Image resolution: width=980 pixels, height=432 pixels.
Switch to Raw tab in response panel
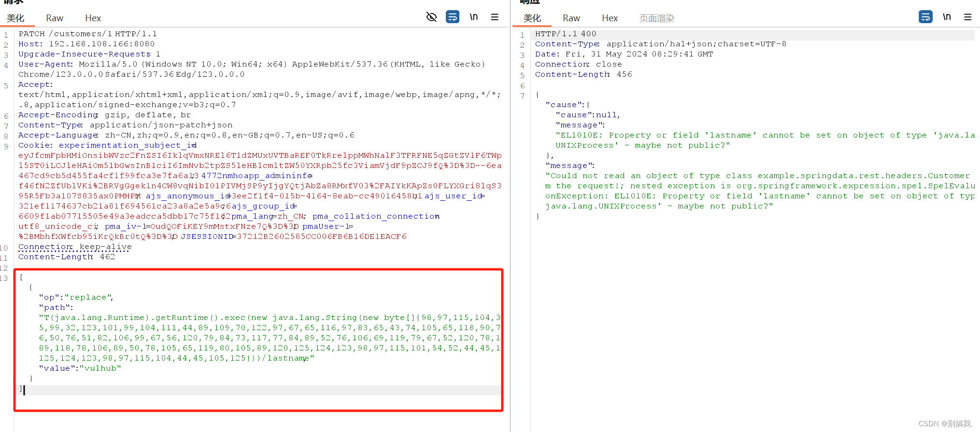coord(571,18)
